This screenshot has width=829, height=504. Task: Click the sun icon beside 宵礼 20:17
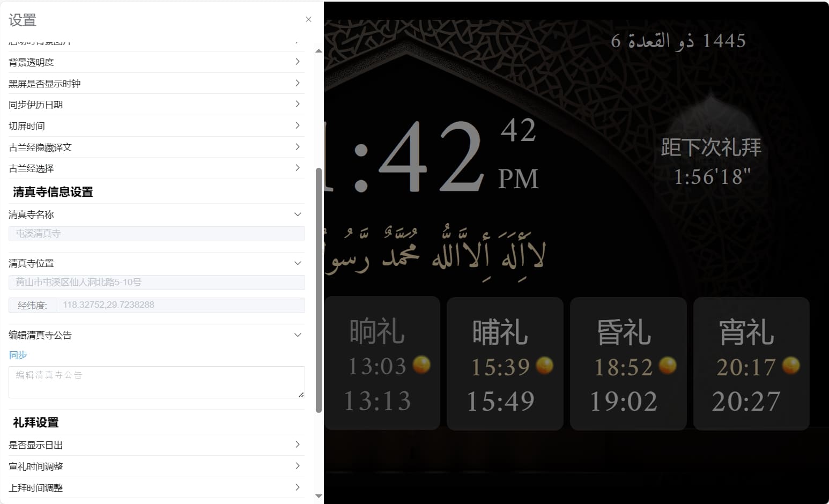(791, 366)
